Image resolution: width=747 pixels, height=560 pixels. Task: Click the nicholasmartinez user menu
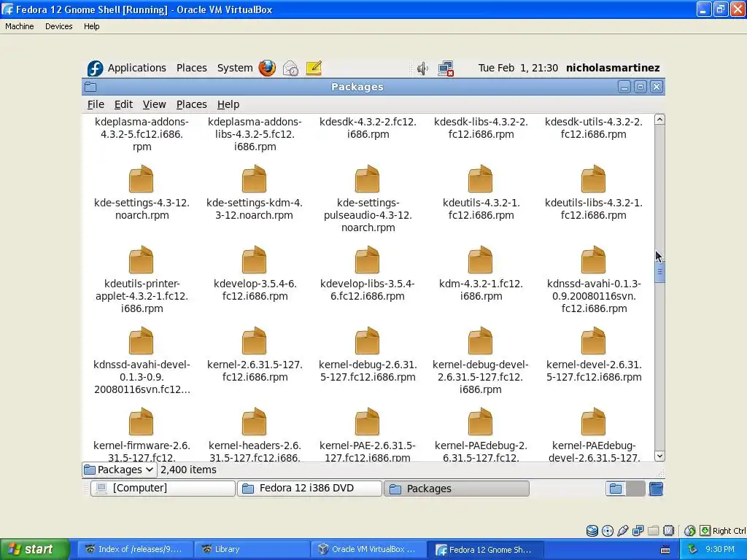point(613,68)
